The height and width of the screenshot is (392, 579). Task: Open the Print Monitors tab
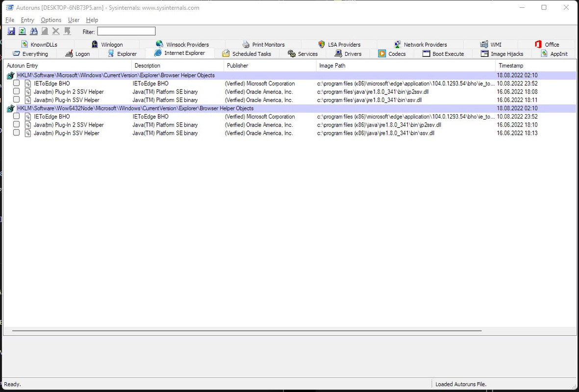pyautogui.click(x=263, y=45)
